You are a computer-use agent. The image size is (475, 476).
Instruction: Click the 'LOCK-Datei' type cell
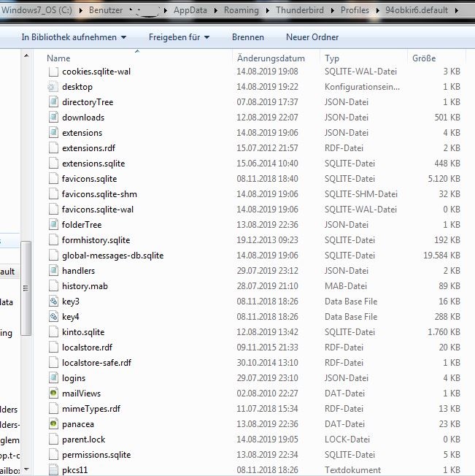[347, 439]
